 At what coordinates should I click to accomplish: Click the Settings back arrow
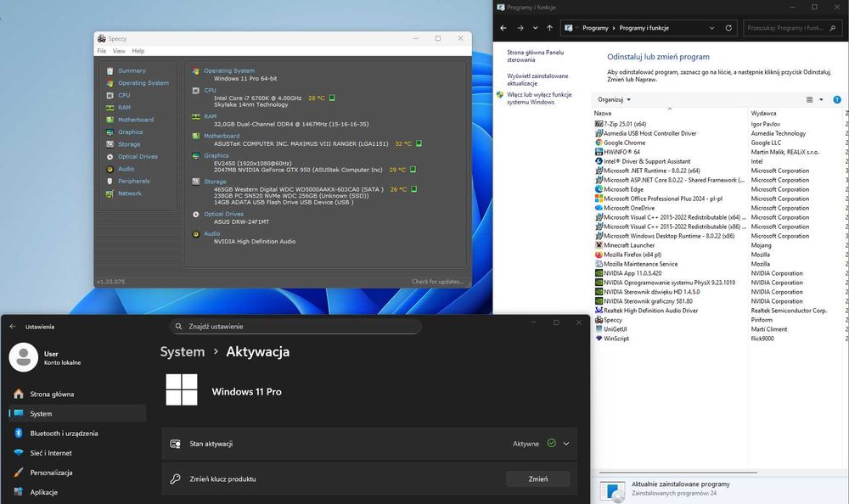coord(13,327)
